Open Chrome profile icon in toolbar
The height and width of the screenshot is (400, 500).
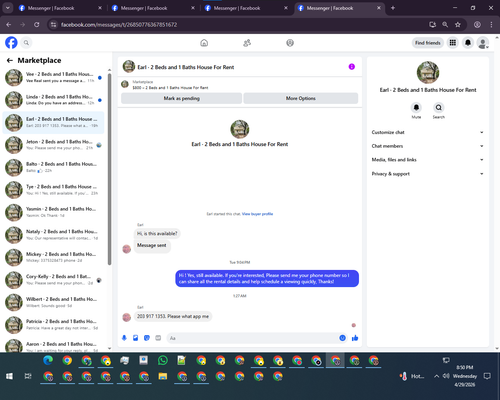point(477,25)
